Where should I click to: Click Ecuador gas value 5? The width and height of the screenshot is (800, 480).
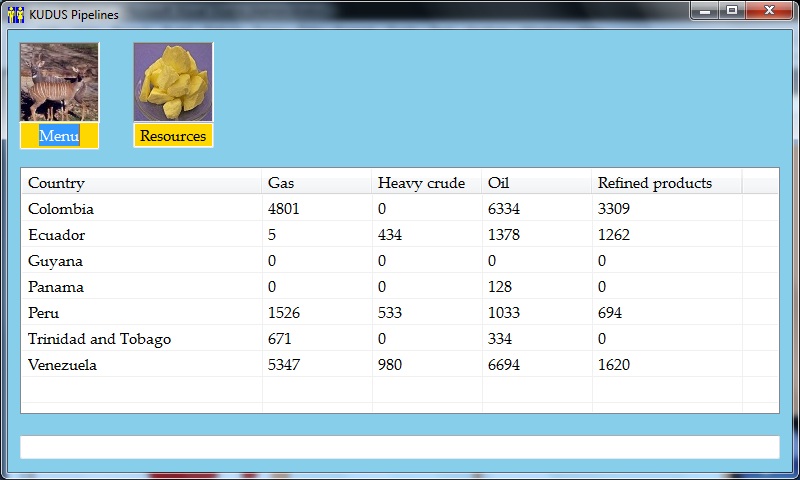point(271,235)
